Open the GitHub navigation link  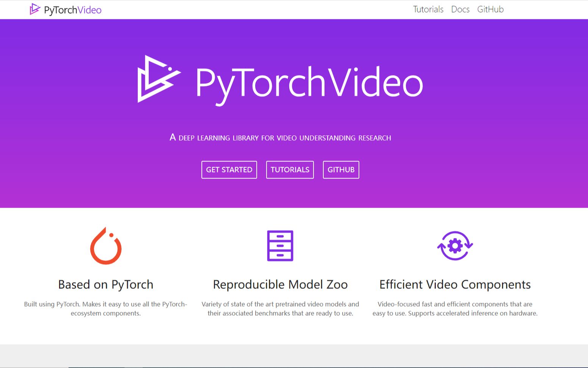click(490, 9)
